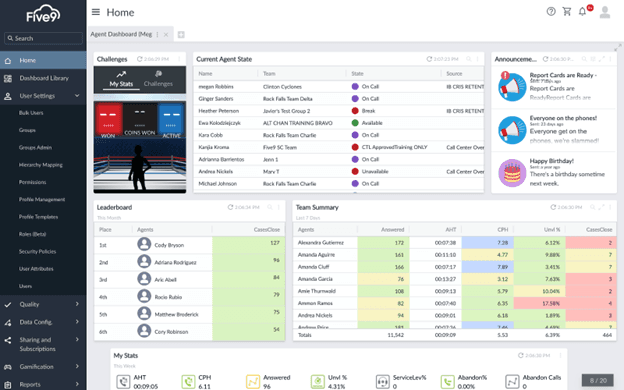
Task: Sort Leaderboard by CasesClose column
Action: (x=267, y=230)
